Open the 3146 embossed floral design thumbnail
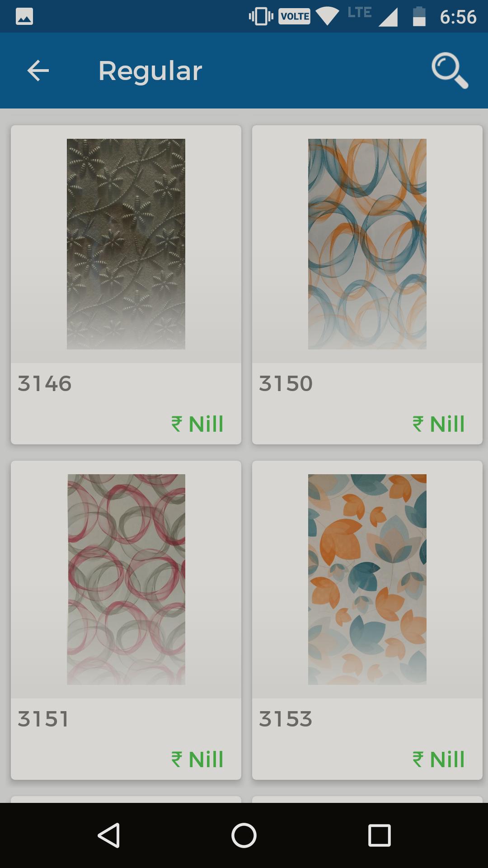Screen dimensions: 488x868 tap(126, 244)
